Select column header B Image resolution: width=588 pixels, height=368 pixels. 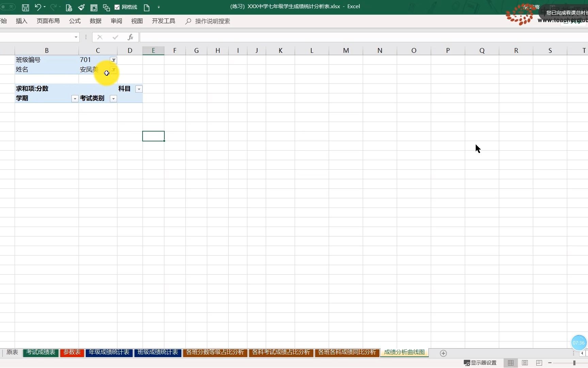pyautogui.click(x=47, y=50)
